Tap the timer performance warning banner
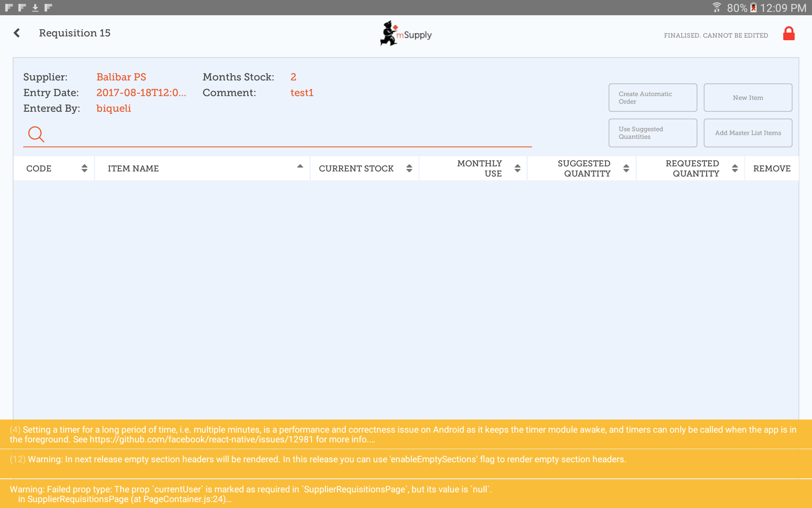Viewport: 812px width, 508px height. coord(405,434)
